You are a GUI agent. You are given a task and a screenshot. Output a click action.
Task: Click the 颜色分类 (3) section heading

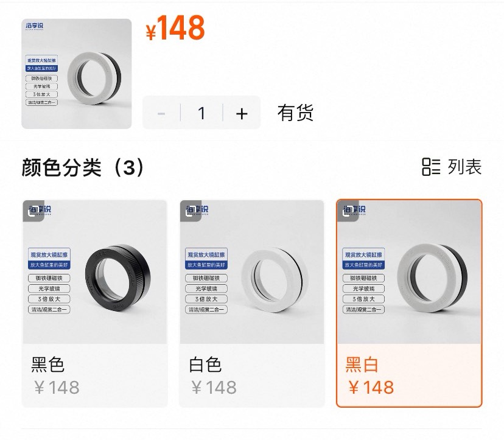pos(83,167)
